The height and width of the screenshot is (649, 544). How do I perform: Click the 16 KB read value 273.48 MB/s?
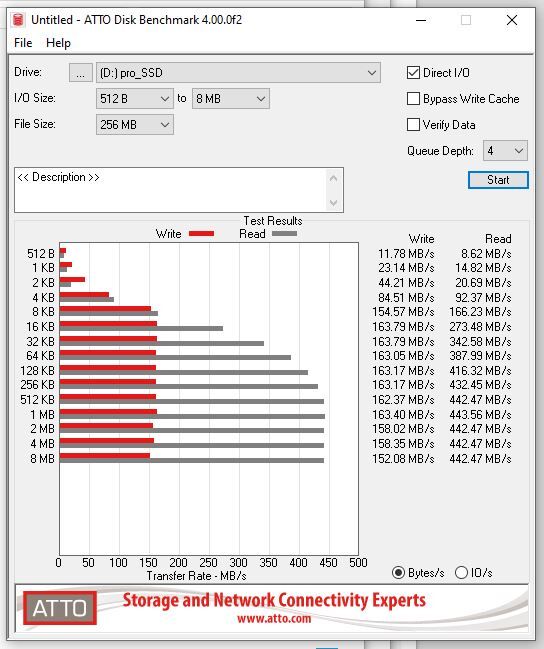point(480,327)
